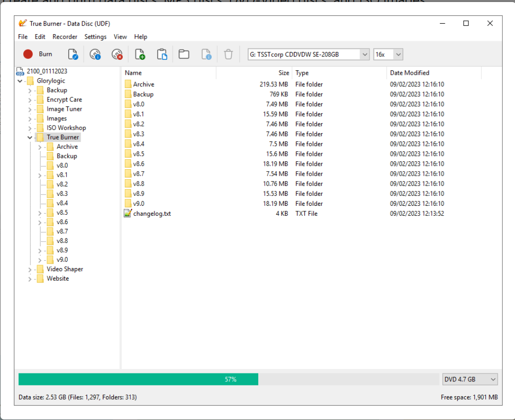Click the green 57% disc usage bar
Screen dimensions: 515x420
[x=139, y=379]
